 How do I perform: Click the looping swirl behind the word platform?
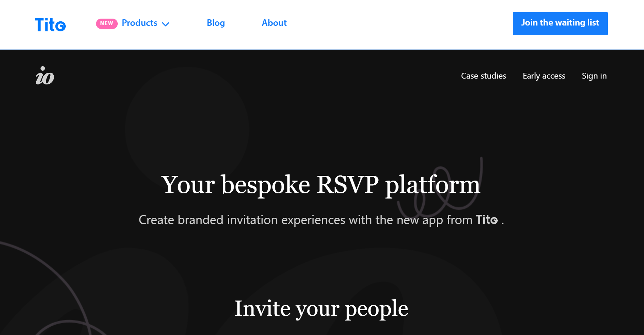tap(480, 165)
